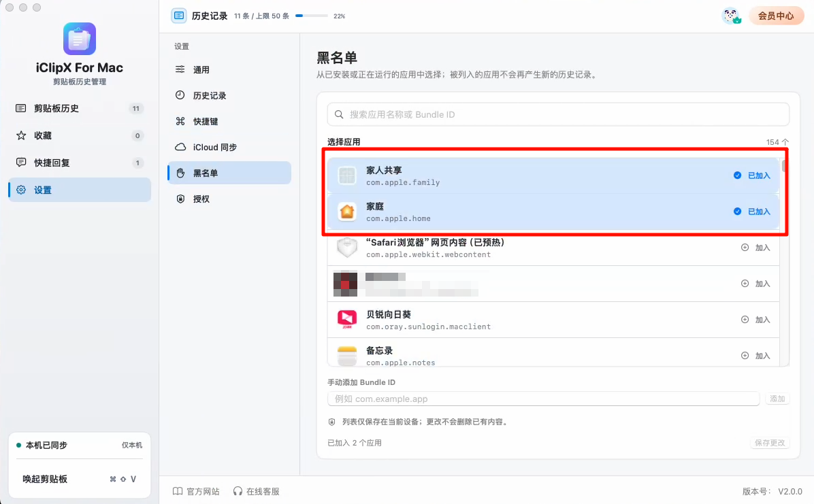Click the 家庭 house app icon

(347, 212)
